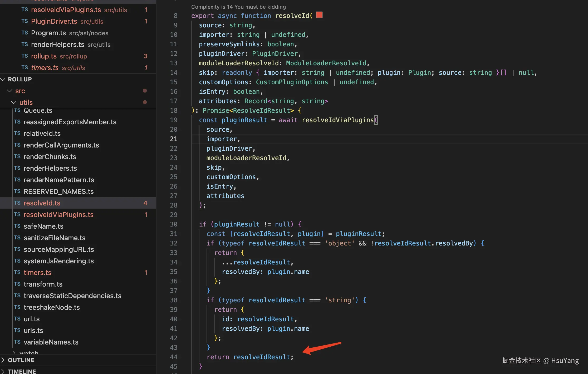Click problems badge 3 on rollup.ts
The image size is (588, 374).
[145, 56]
